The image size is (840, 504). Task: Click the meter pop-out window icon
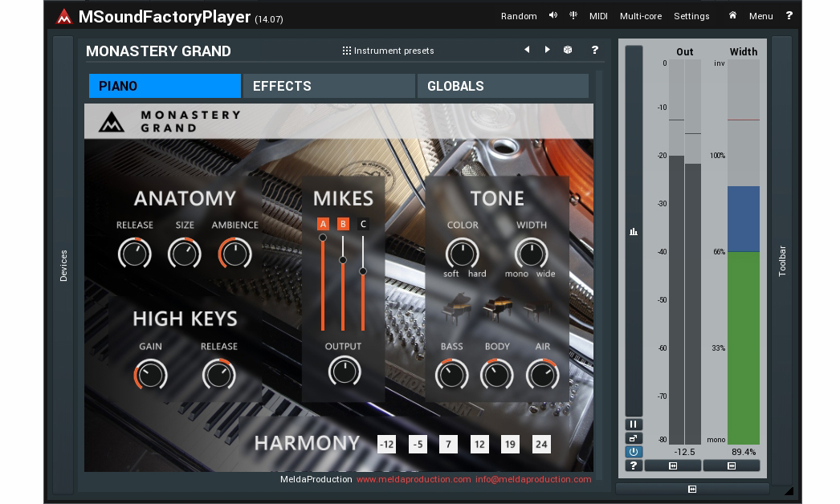pyautogui.click(x=634, y=438)
